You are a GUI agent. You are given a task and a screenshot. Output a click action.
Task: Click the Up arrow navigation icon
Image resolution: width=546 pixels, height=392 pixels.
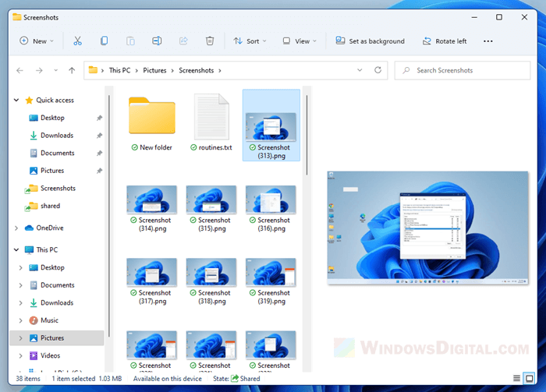pyautogui.click(x=72, y=70)
